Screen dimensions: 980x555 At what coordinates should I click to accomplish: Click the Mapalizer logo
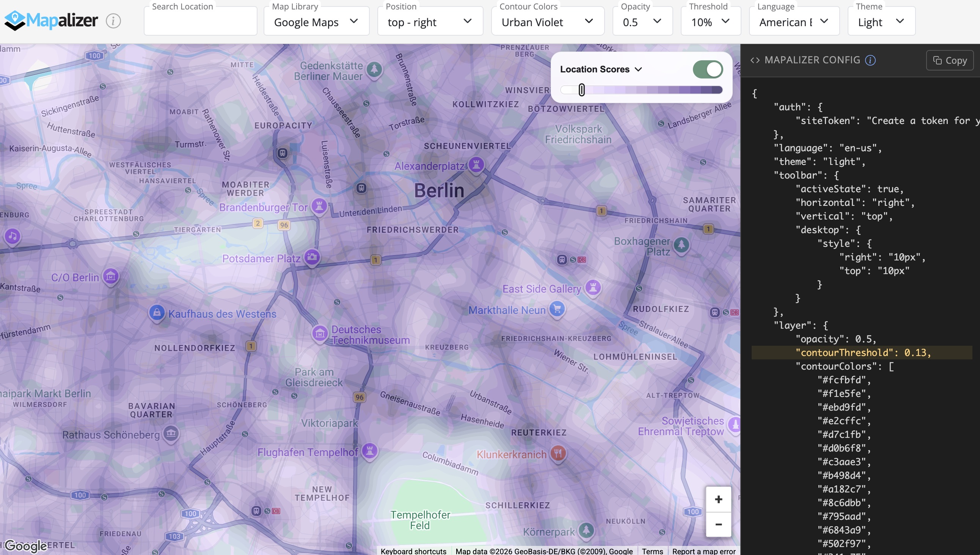tap(51, 20)
